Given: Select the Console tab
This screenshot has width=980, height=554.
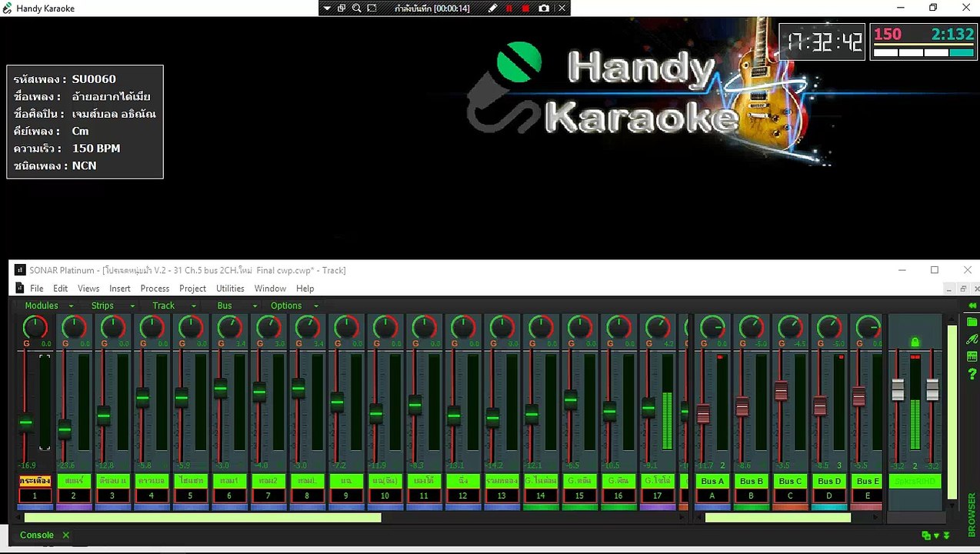Looking at the screenshot, I should [37, 535].
